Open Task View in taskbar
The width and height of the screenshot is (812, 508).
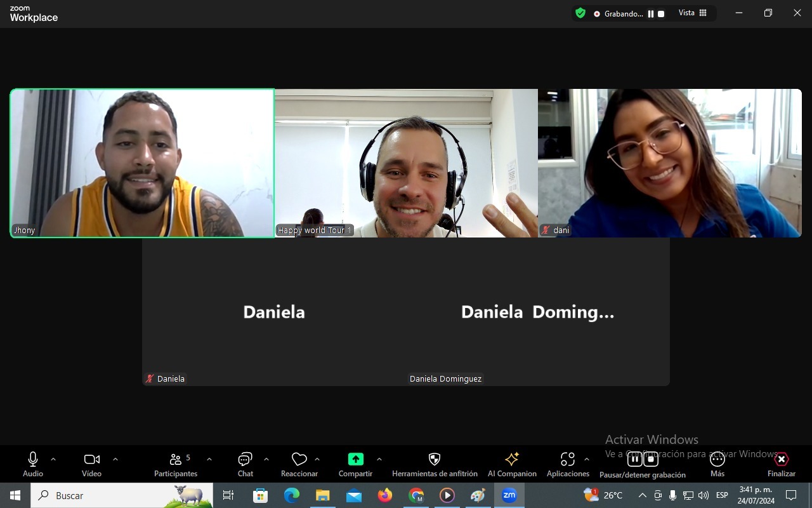[228, 495]
